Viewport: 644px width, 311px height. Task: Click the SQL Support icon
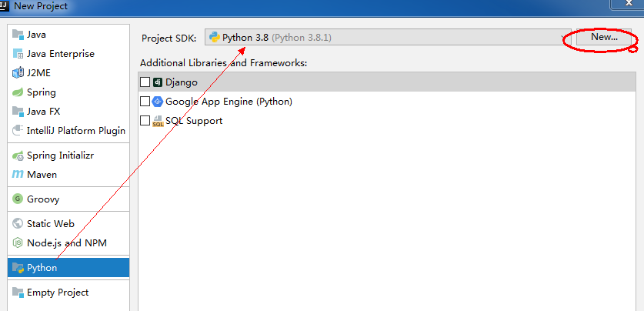point(158,121)
